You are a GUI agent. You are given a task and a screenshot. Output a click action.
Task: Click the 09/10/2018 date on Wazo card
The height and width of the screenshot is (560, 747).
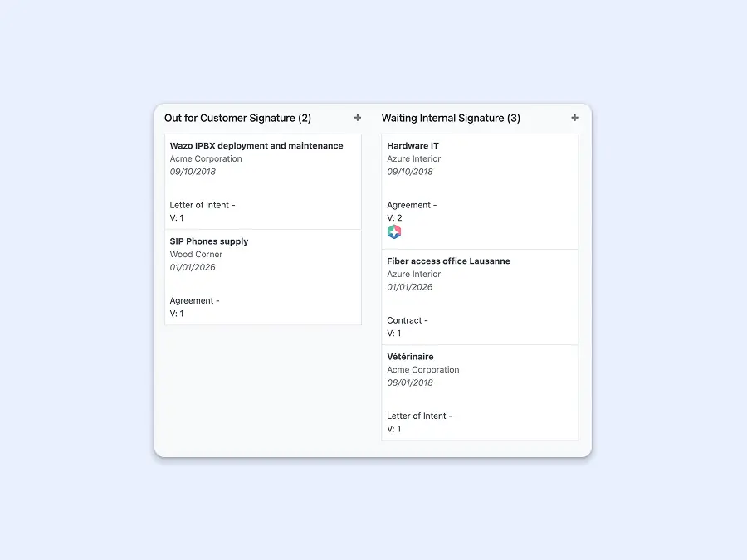pyautogui.click(x=193, y=173)
